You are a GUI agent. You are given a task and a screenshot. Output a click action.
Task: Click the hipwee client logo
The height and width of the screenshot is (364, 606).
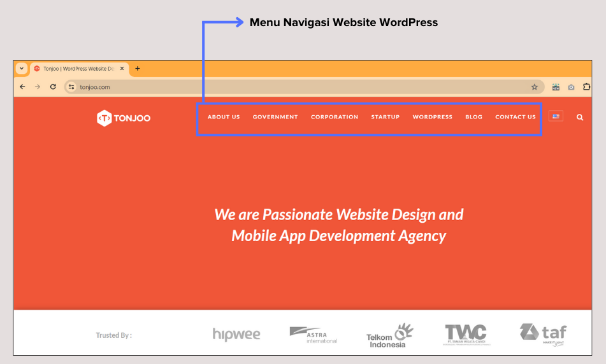click(x=236, y=334)
